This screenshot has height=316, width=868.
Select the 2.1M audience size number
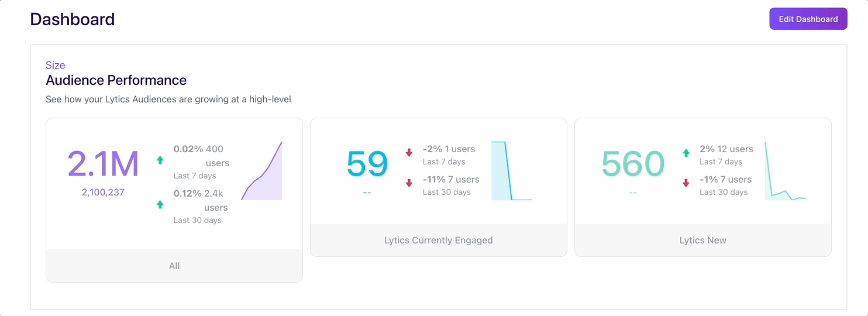[103, 164]
